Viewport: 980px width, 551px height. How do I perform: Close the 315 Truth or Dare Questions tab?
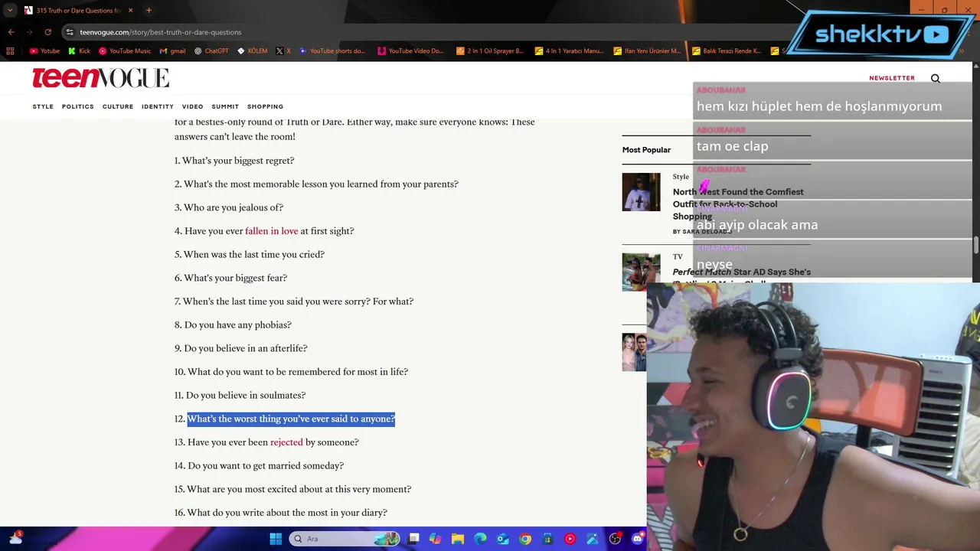129,11
